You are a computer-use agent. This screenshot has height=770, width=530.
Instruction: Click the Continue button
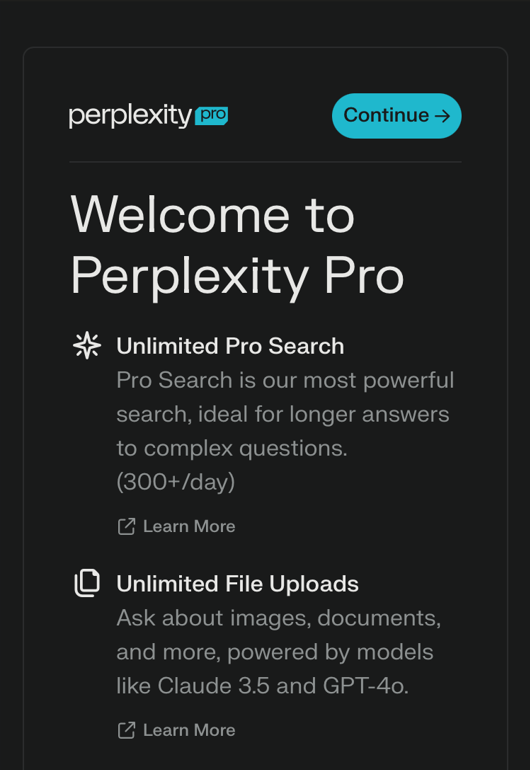click(x=396, y=116)
